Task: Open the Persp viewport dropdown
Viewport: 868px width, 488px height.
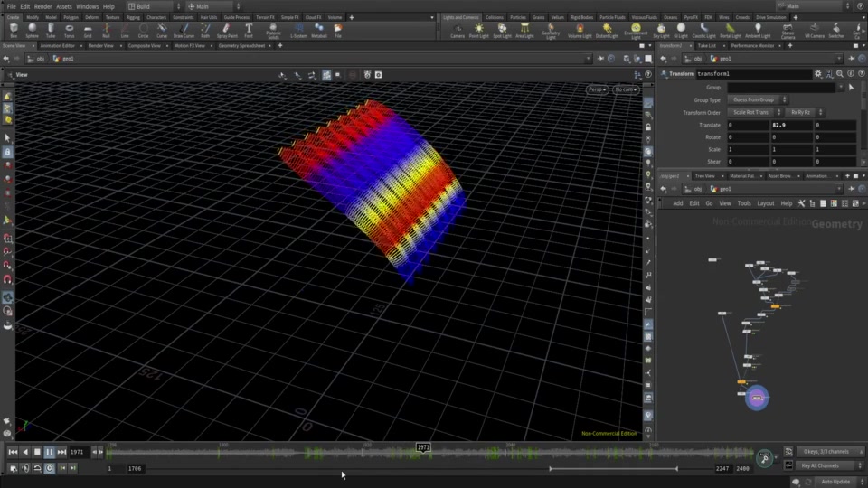Action: (597, 89)
